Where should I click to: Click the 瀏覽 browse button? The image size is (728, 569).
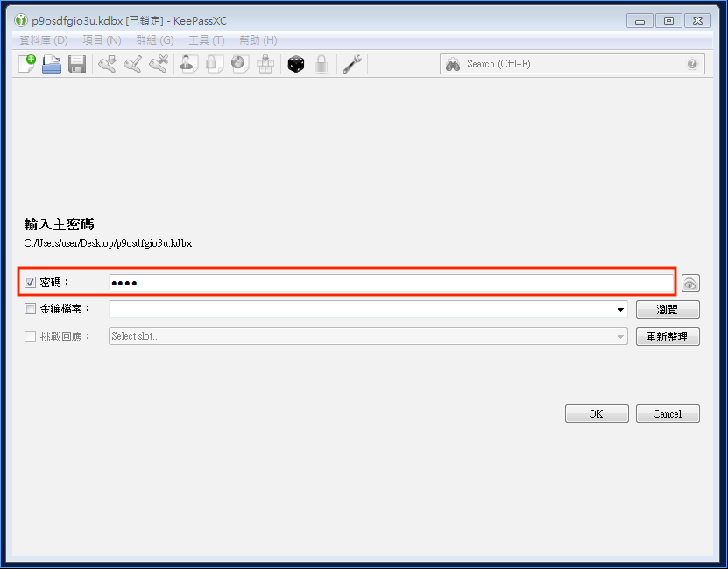[668, 309]
